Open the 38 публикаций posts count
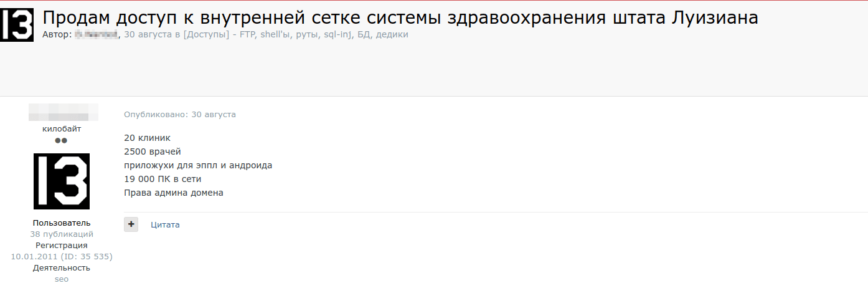Image resolution: width=868 pixels, height=283 pixels. (x=62, y=234)
